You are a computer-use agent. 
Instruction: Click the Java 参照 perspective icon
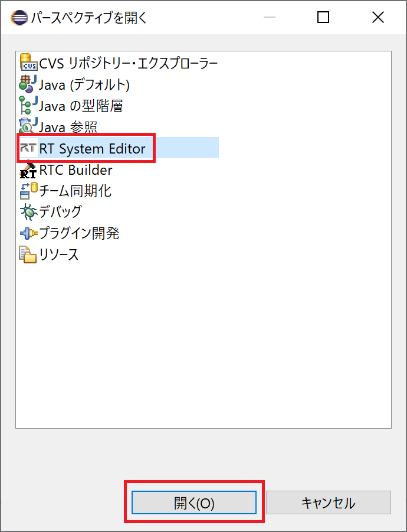click(28, 127)
